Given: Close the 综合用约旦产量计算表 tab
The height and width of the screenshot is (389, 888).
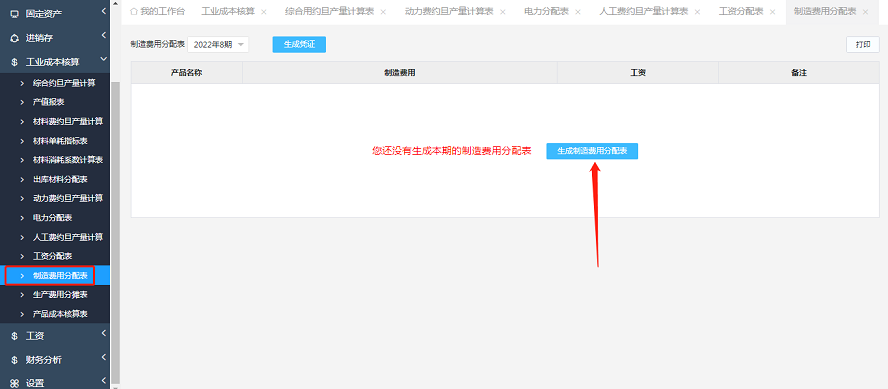Looking at the screenshot, I should (x=383, y=12).
